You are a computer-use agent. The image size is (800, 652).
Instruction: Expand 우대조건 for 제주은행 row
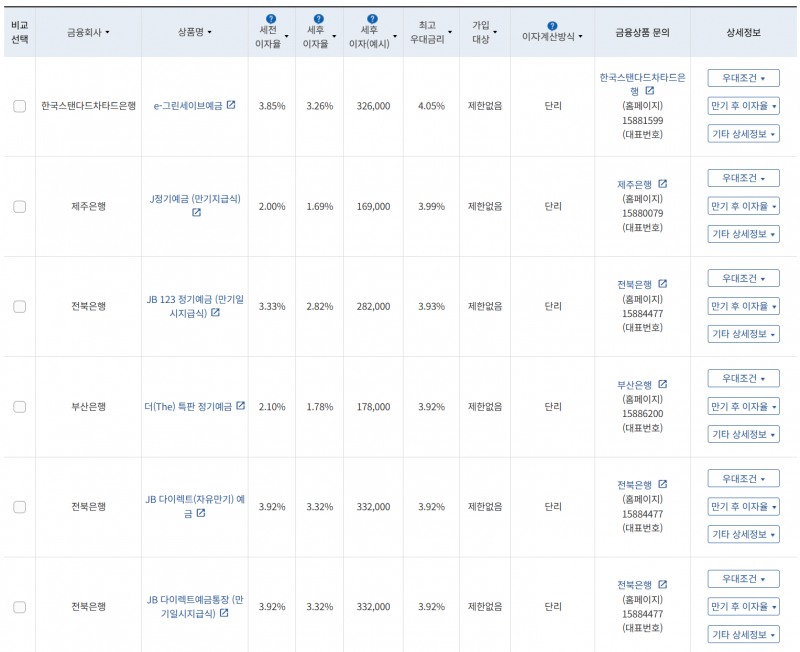coord(743,178)
